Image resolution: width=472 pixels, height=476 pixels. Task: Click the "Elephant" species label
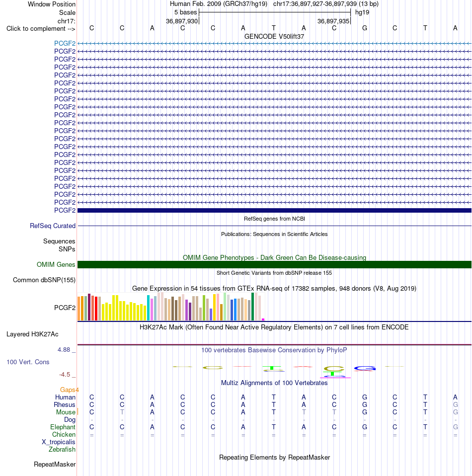click(x=63, y=427)
